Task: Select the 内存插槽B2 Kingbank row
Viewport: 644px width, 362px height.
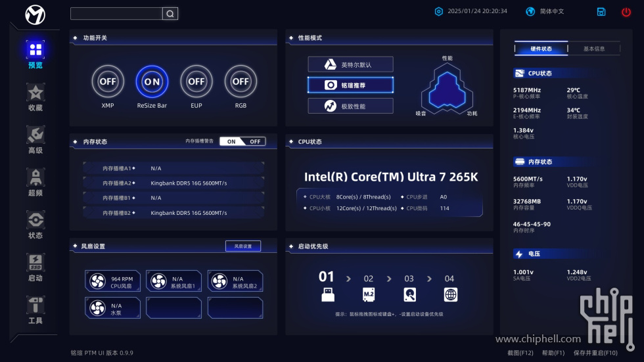Action: 173,213
